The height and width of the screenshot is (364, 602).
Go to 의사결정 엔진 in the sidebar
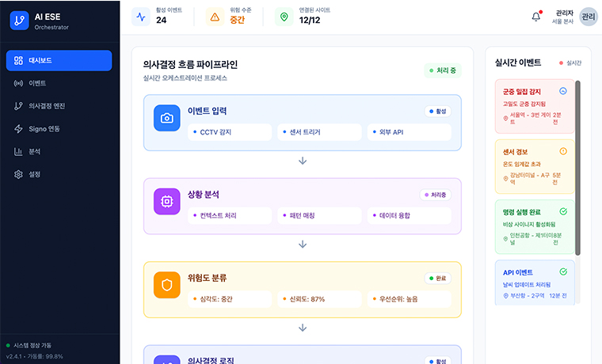click(59, 106)
